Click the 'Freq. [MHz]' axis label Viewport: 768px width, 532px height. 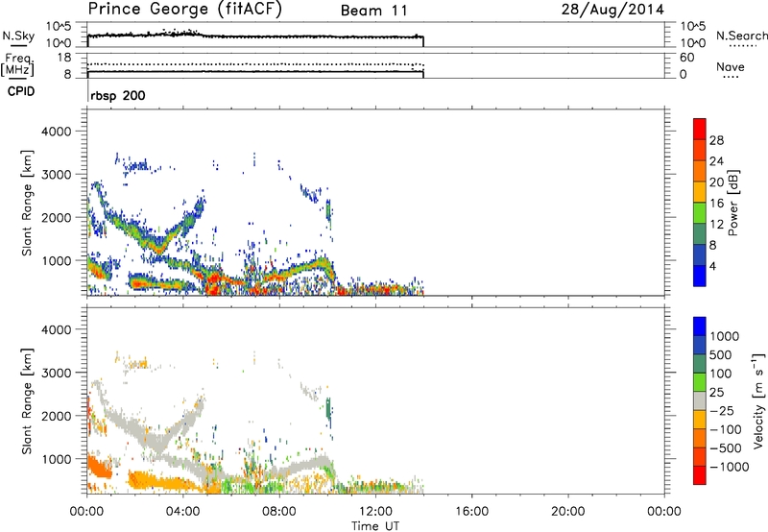click(x=17, y=65)
